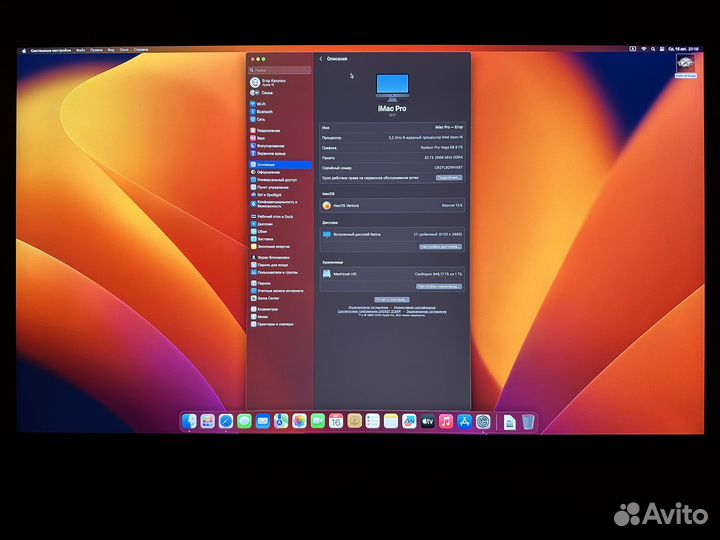Open Reminders app in the Dock
Viewport: 720px width, 540px height.
(372, 422)
